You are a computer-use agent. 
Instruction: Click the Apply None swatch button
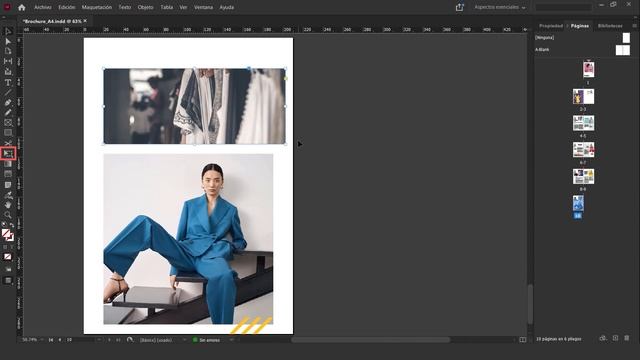(8, 257)
